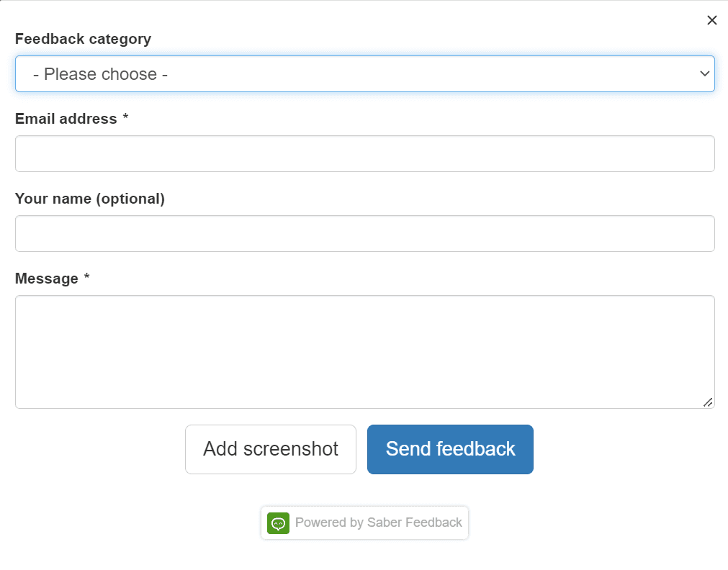Click the Message label
This screenshot has width=728, height=570.
coord(46,279)
